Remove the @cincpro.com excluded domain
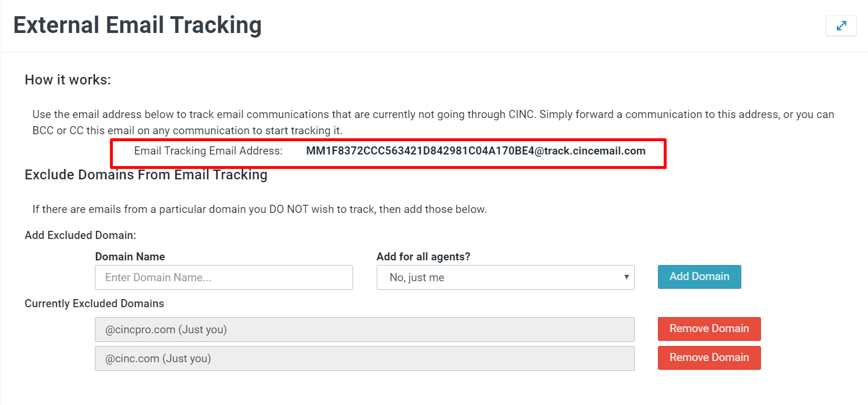The width and height of the screenshot is (868, 405). [x=709, y=329]
